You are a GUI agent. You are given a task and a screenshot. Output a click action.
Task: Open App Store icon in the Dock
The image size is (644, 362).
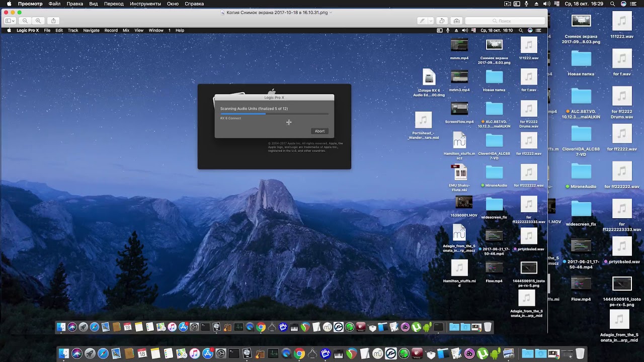pyautogui.click(x=208, y=353)
